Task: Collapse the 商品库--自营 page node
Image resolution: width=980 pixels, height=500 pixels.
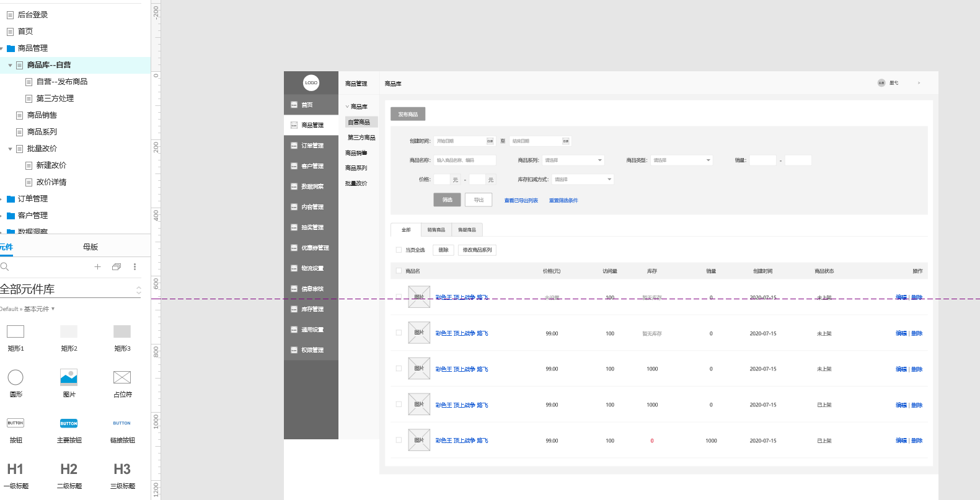Action: tap(10, 65)
